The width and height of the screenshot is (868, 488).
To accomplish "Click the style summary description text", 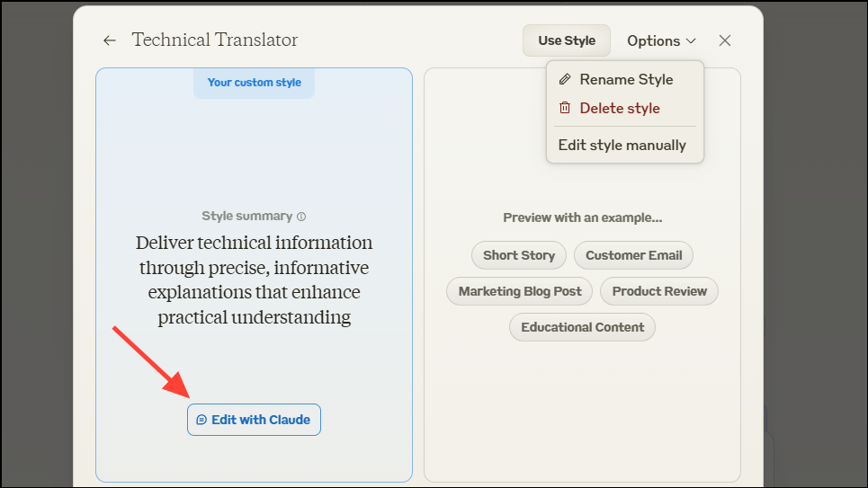I will [254, 279].
